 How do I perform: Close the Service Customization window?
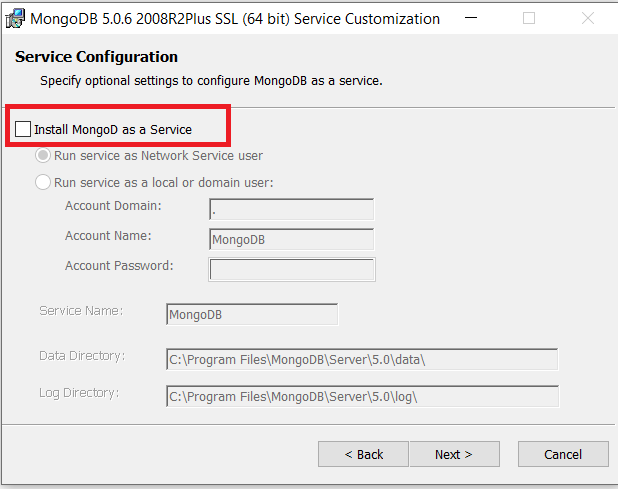click(588, 18)
